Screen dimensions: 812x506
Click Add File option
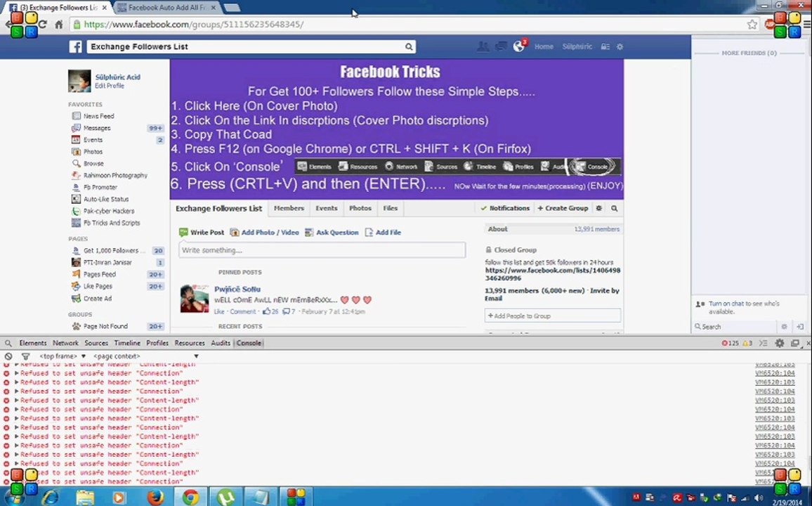(384, 233)
